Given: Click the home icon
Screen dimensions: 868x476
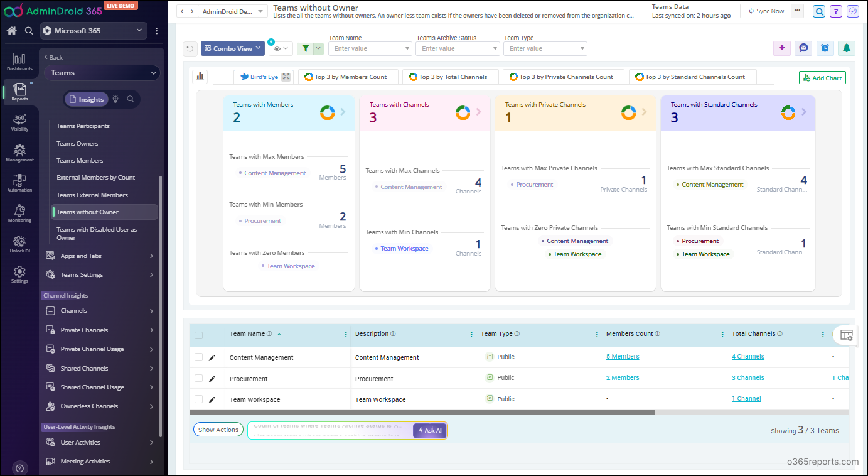Looking at the screenshot, I should (x=11, y=30).
